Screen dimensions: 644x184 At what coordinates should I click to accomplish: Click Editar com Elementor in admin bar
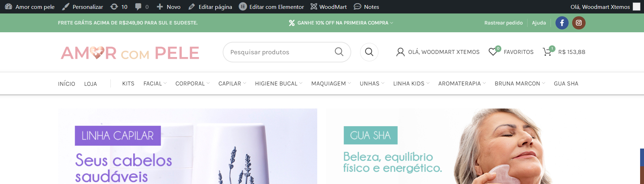coord(272,7)
